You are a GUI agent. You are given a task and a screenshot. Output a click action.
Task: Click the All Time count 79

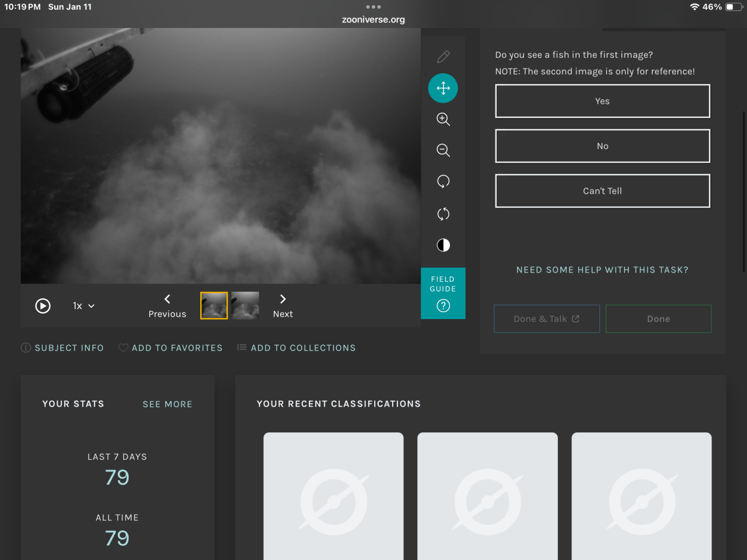117,538
